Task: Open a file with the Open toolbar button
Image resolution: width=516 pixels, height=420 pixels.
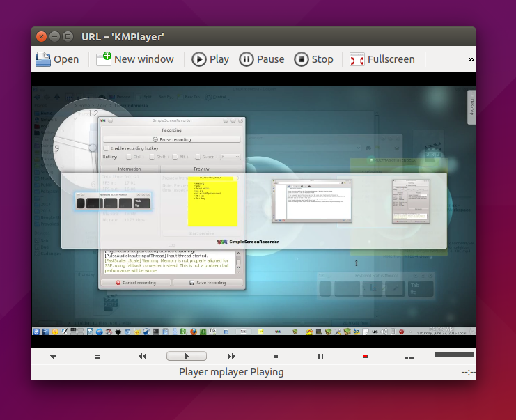Action: pos(57,59)
